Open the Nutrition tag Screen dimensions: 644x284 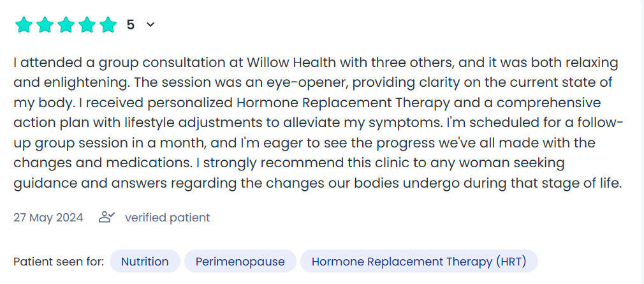[x=145, y=262]
